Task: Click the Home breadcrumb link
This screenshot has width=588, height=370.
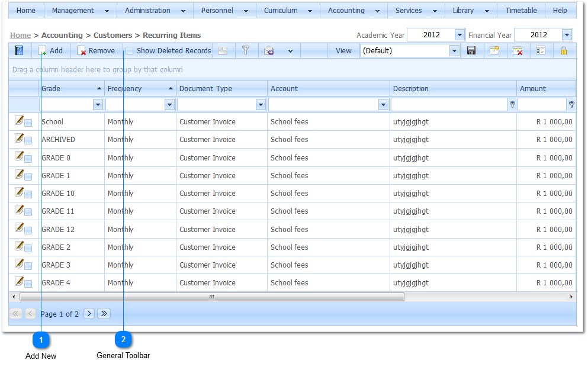Action: pos(20,36)
